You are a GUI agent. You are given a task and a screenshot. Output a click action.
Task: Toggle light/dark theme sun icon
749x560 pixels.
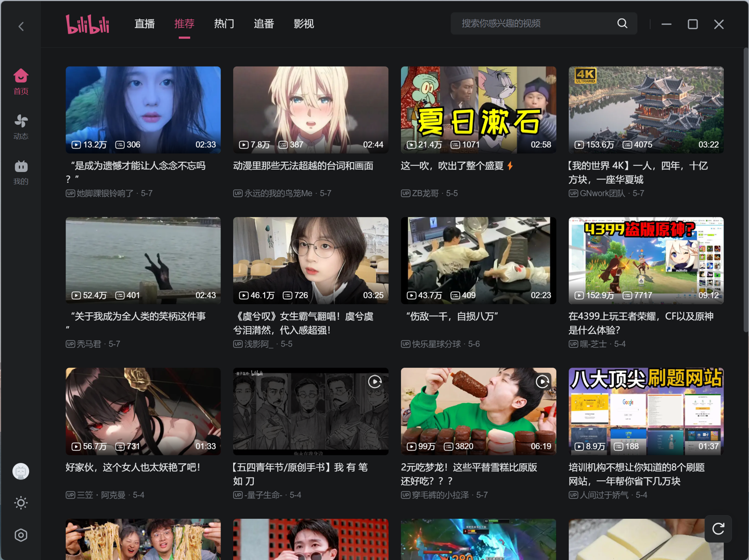[x=21, y=503]
